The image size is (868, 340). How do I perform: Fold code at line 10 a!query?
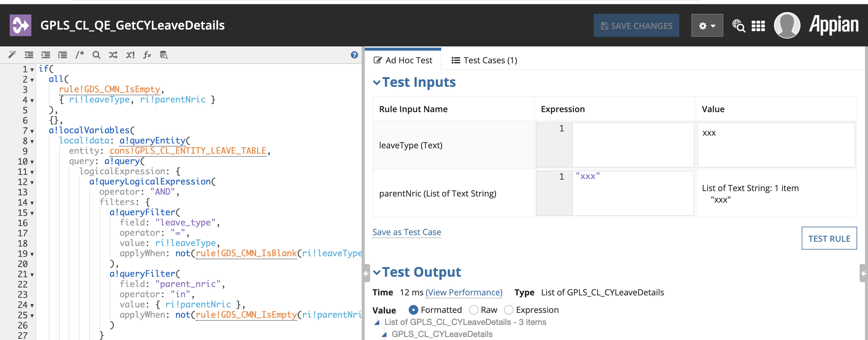[x=32, y=162]
